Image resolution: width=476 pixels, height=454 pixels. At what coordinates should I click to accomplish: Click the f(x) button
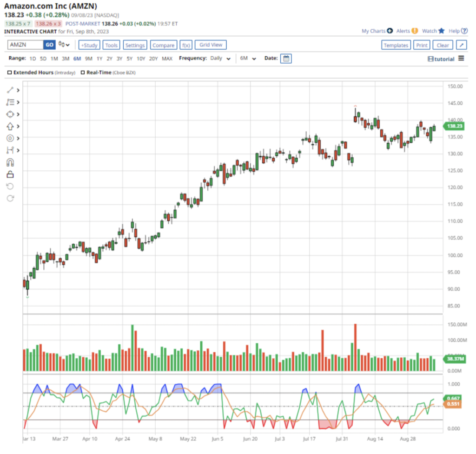click(x=186, y=45)
